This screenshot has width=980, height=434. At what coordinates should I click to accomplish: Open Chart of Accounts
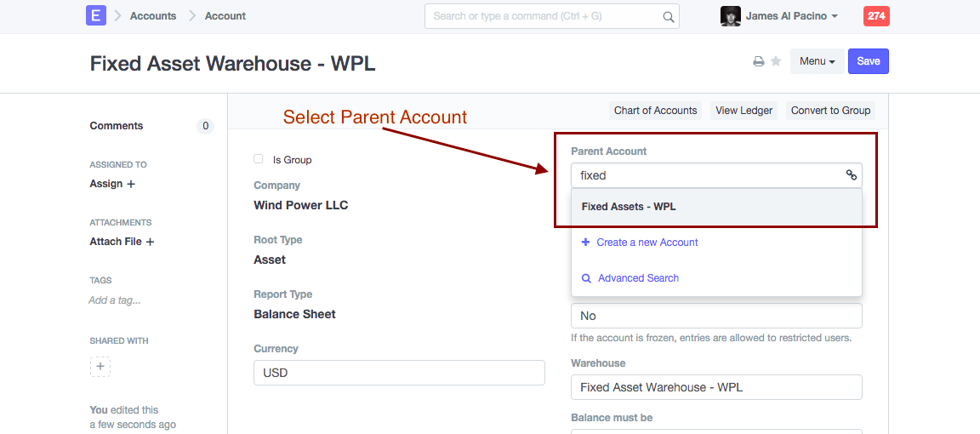tap(655, 111)
